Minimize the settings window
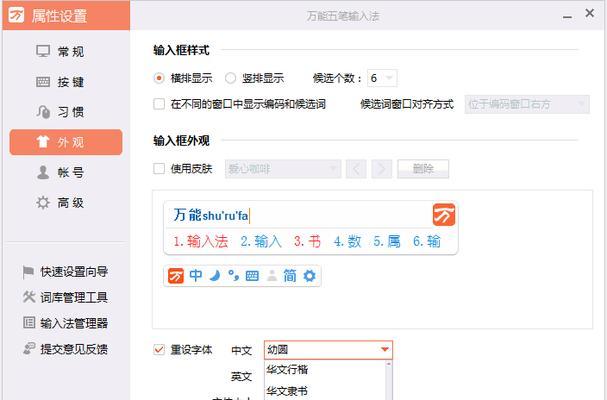This screenshot has width=607, height=400. coord(568,16)
